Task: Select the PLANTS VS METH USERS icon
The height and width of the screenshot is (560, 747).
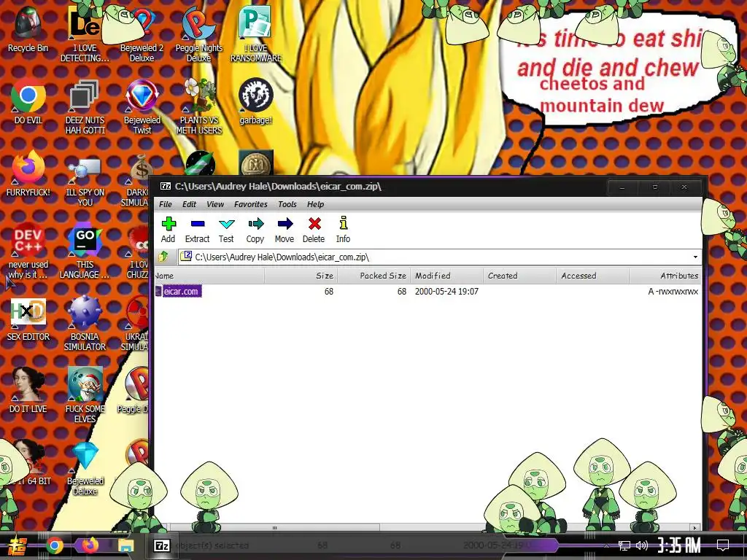Action: click(198, 106)
